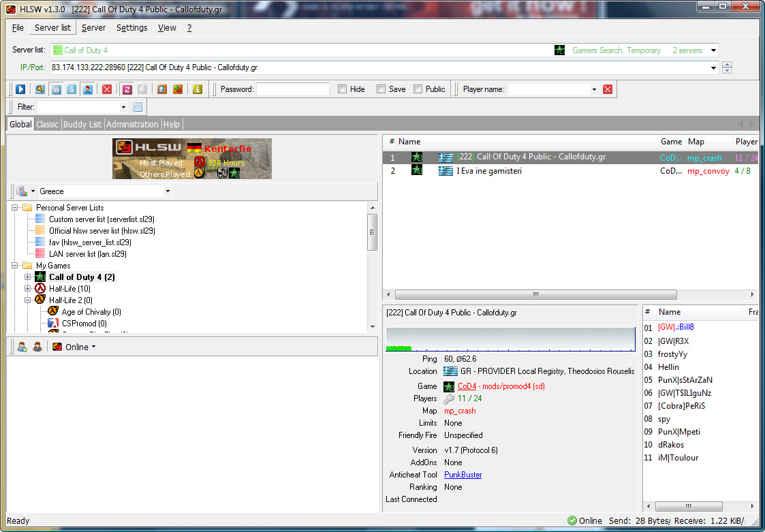Switch to the Buddy List tab

coord(82,125)
